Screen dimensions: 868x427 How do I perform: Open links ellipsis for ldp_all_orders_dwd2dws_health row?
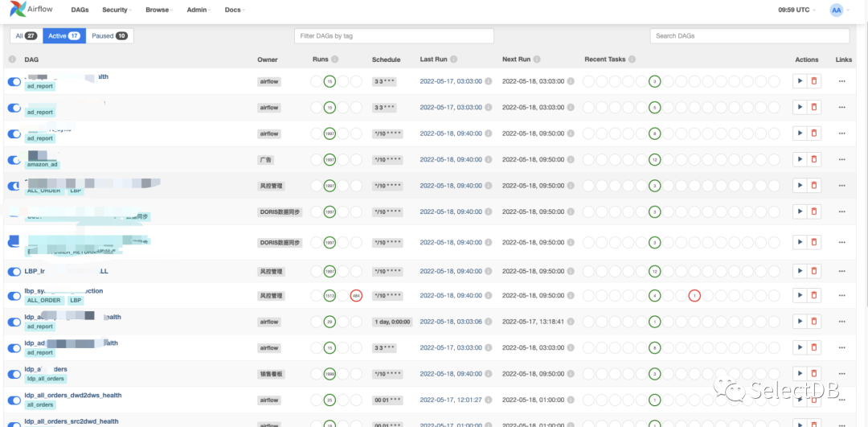tap(842, 400)
